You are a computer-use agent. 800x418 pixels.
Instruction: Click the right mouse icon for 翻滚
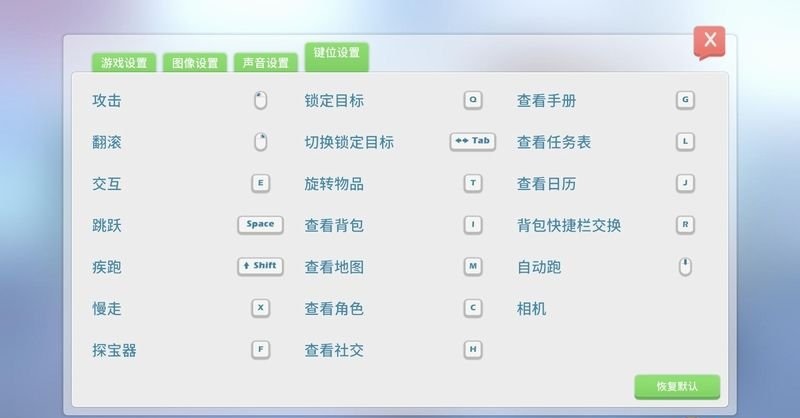[x=260, y=142]
